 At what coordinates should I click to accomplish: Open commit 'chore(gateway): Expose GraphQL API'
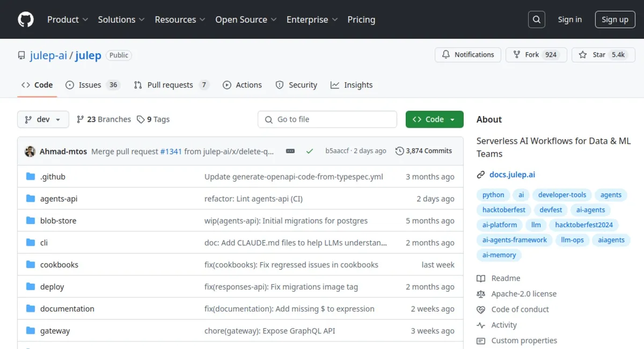[270, 331]
